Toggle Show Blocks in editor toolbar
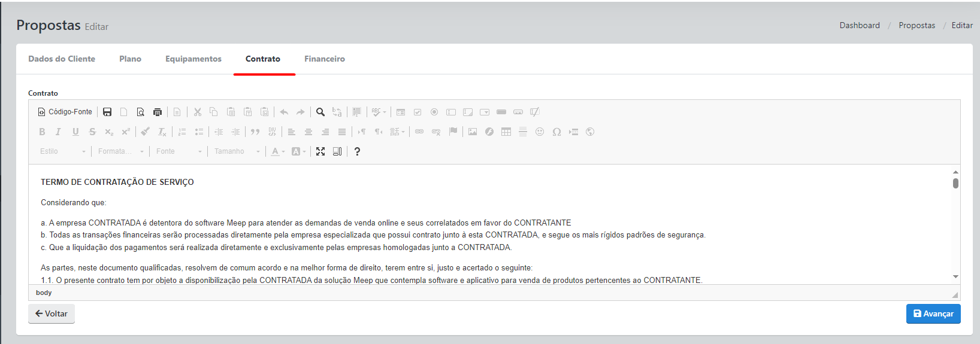 click(337, 151)
